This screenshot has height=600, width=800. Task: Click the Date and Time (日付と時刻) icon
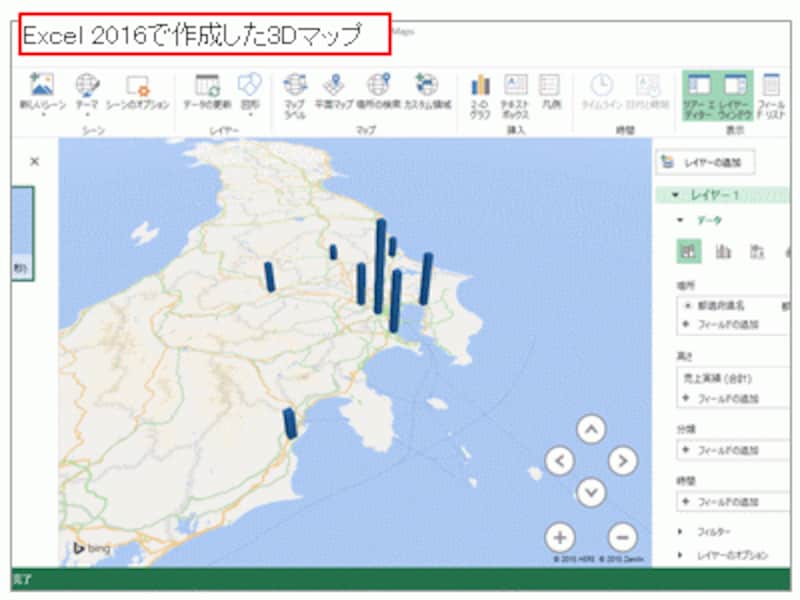(647, 85)
